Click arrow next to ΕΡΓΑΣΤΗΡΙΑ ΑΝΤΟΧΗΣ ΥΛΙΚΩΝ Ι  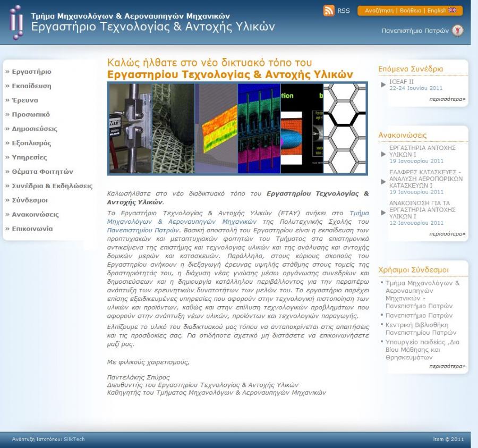pyautogui.click(x=383, y=154)
